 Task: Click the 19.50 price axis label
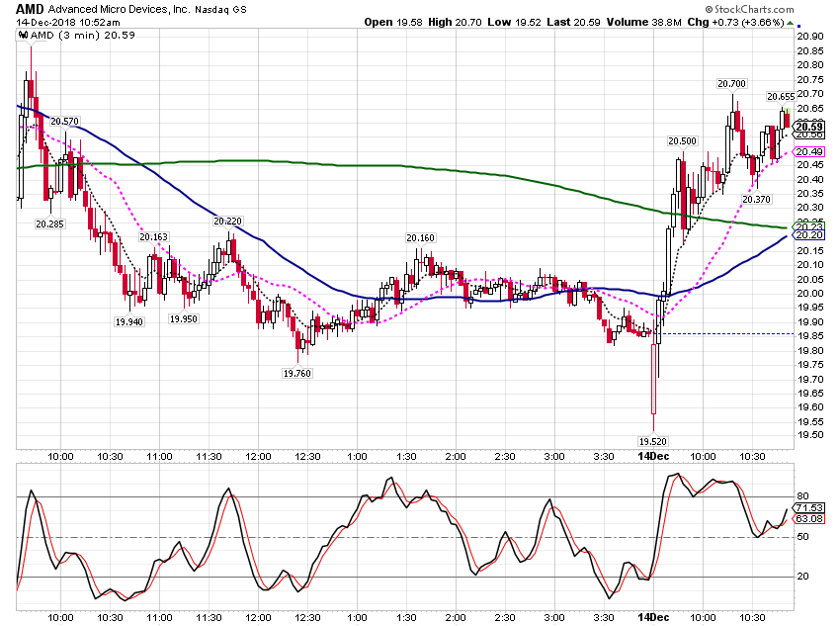810,435
